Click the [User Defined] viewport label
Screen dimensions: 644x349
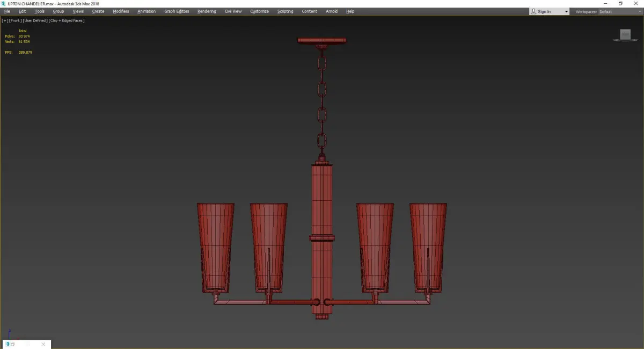(x=35, y=20)
